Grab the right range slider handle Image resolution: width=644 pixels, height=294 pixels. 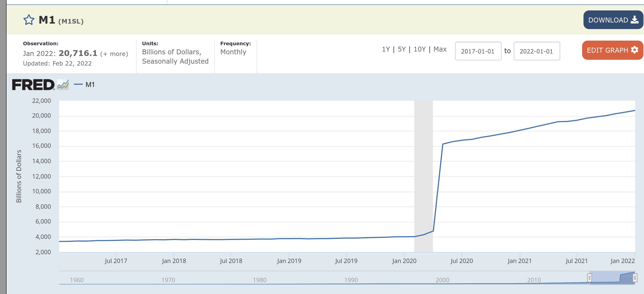tap(635, 278)
